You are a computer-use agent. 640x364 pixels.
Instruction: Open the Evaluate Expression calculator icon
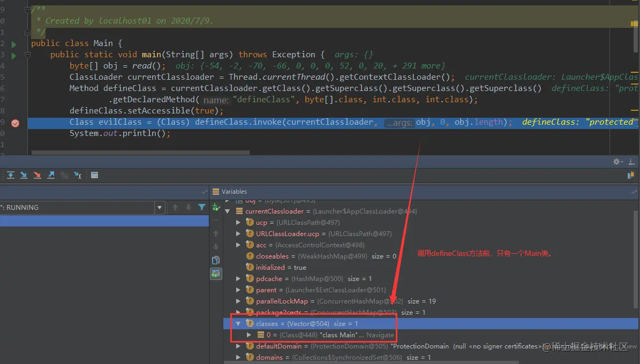click(x=94, y=175)
